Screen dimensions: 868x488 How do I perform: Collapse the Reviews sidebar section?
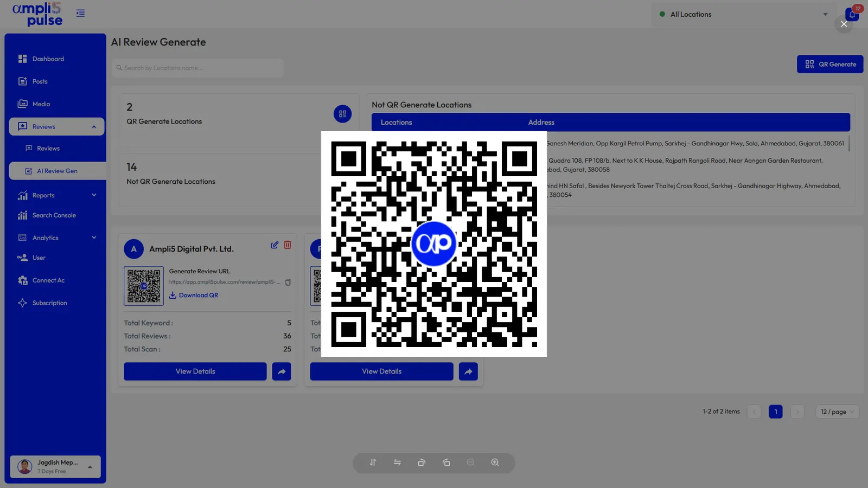tap(56, 126)
